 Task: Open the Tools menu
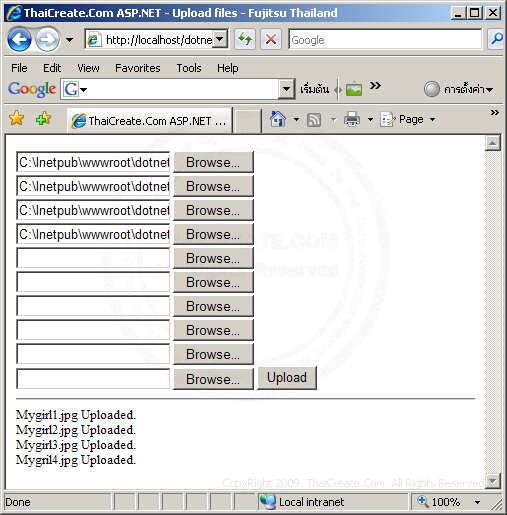pos(189,68)
